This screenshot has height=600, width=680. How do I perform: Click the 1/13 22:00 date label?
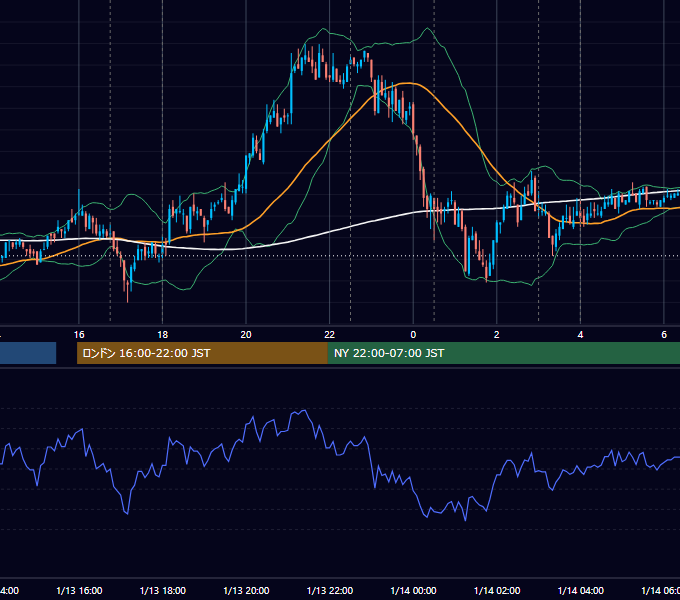(x=330, y=590)
